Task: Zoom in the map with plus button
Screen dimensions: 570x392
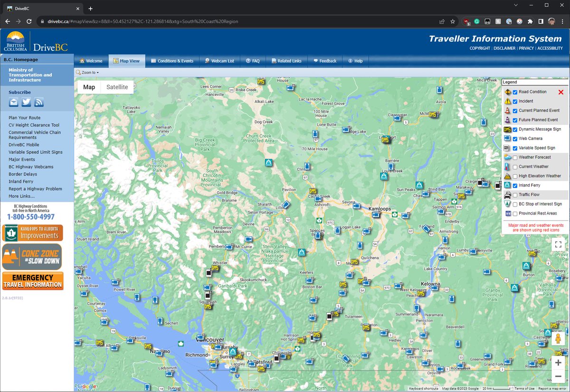Action: click(558, 363)
